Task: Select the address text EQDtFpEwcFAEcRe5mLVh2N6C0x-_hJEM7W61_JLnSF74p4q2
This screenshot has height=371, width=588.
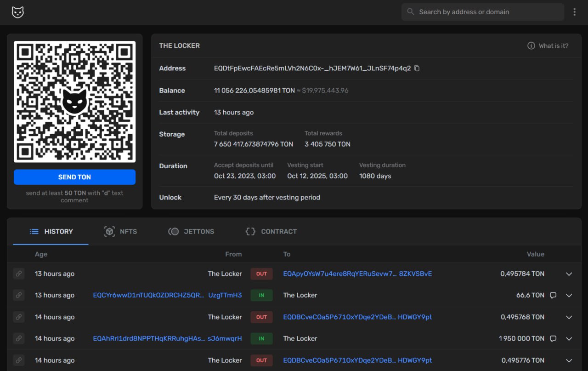Action: (x=312, y=68)
